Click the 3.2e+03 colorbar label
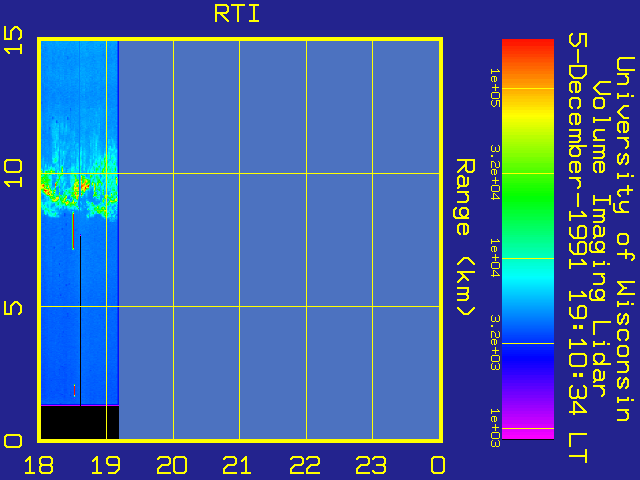 coord(494,342)
